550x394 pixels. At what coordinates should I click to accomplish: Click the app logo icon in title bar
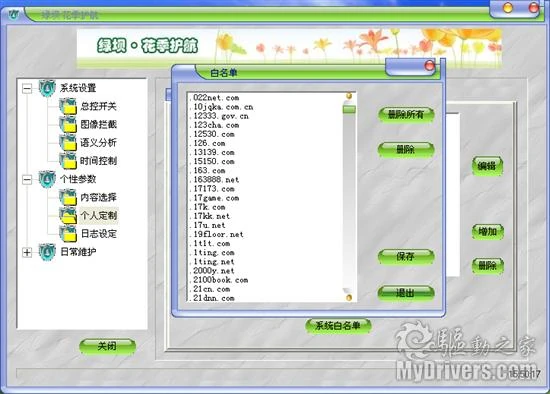[x=14, y=15]
